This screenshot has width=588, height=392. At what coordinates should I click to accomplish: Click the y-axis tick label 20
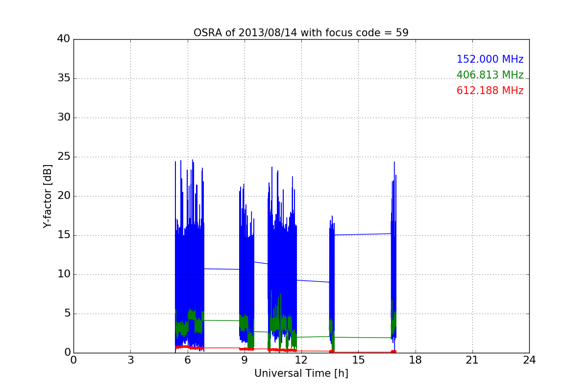tap(64, 196)
